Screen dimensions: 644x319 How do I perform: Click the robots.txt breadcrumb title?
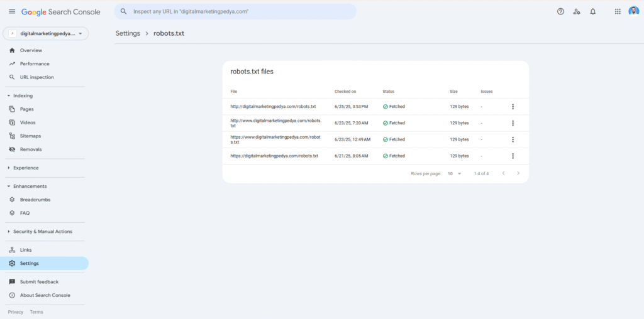(x=169, y=34)
